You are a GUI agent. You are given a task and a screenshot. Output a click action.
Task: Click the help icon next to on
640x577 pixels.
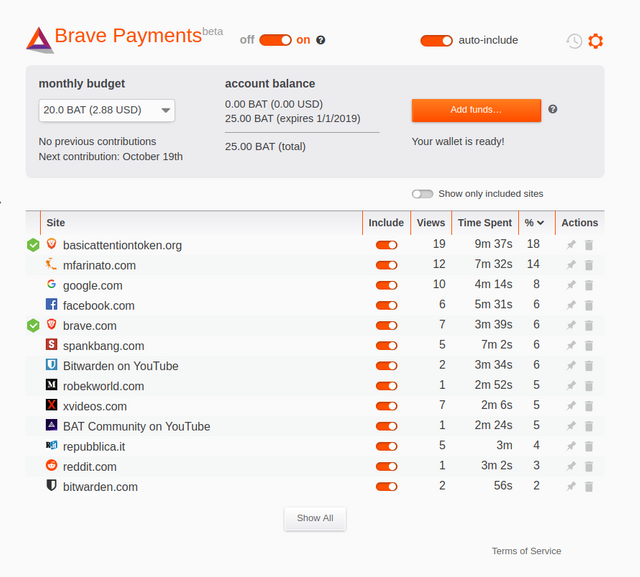tap(321, 40)
